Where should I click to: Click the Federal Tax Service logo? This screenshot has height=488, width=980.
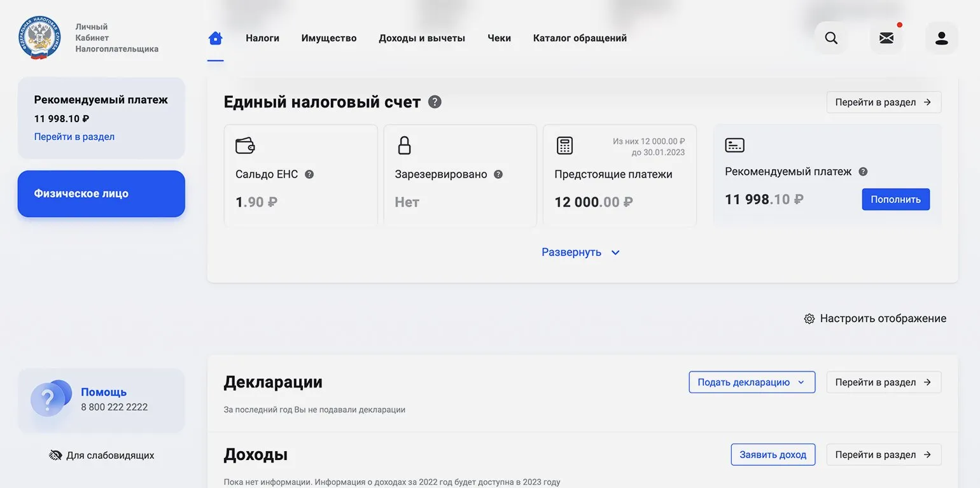[x=39, y=38]
